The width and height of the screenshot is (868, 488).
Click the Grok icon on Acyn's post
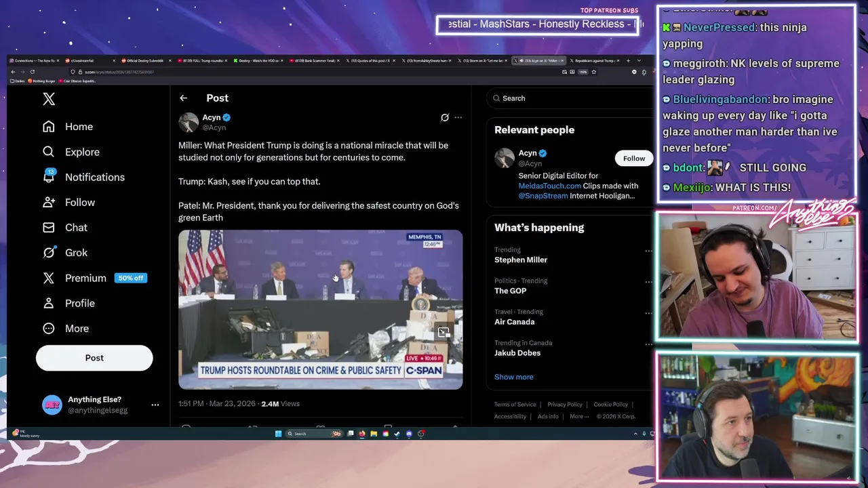coord(445,117)
